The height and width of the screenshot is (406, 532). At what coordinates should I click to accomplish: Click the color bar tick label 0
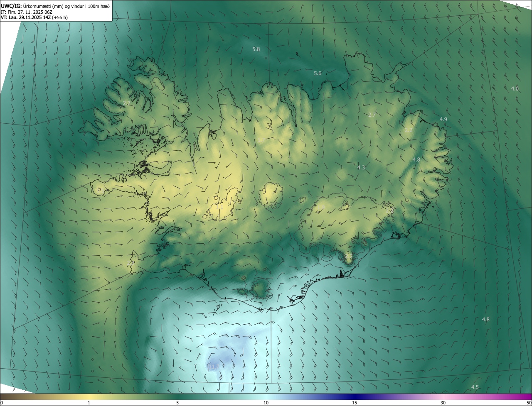[x=2, y=403]
